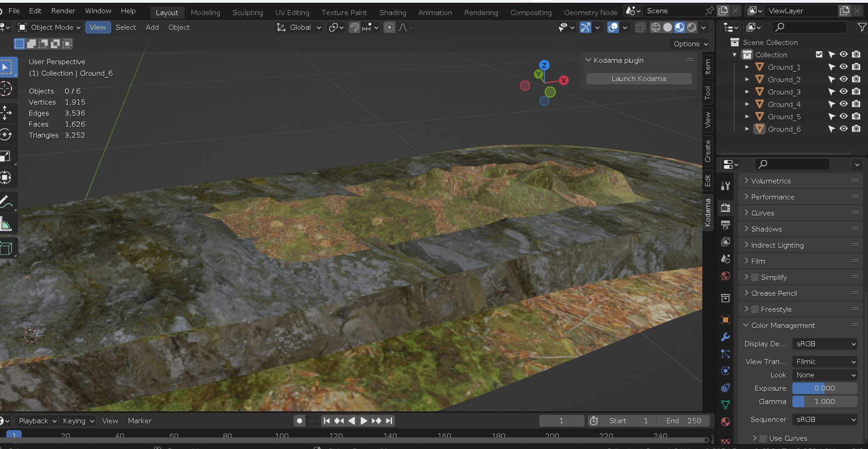This screenshot has height=449, width=868.
Task: Open the Scene properties tab icon
Action: pyautogui.click(x=725, y=259)
